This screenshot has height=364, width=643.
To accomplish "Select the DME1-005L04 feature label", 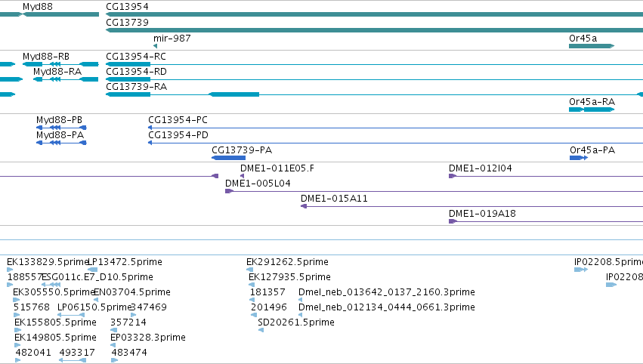I will 258,184.
